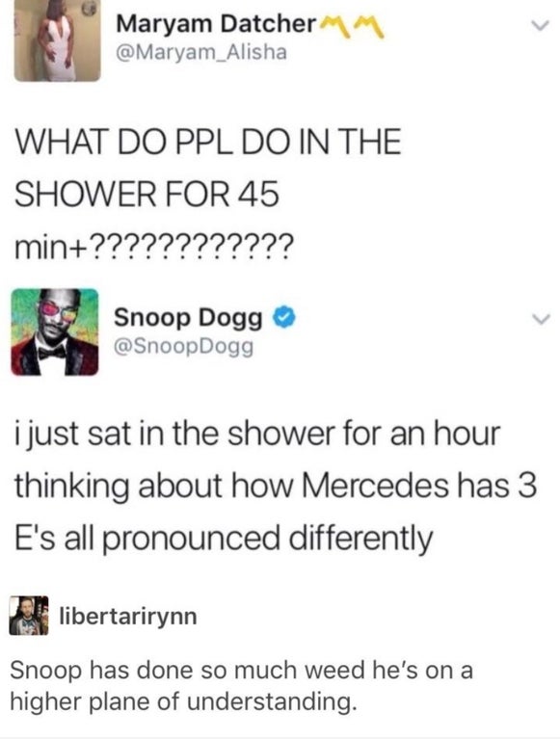Screen dimensions: 560x740
Task: Expand the chevron on Maryam's tweet
Action: [543, 25]
